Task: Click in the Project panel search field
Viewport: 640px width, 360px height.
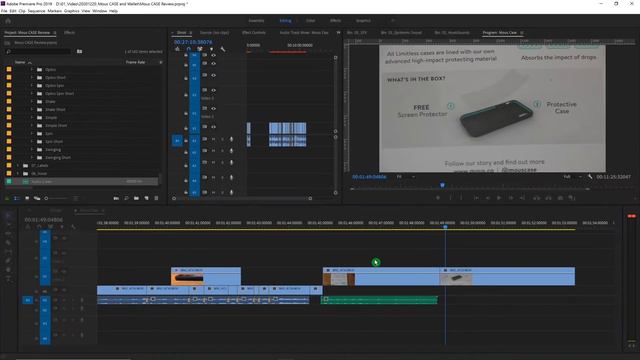Action: (x=39, y=51)
